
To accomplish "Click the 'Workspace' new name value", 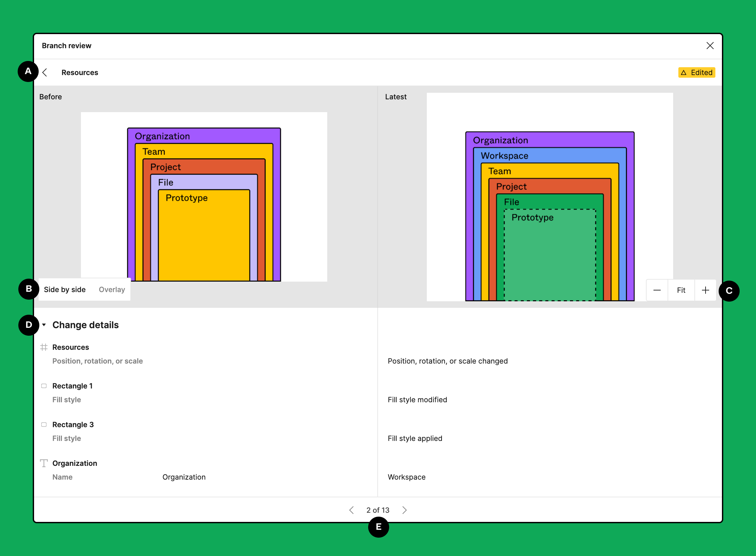I will tap(406, 477).
